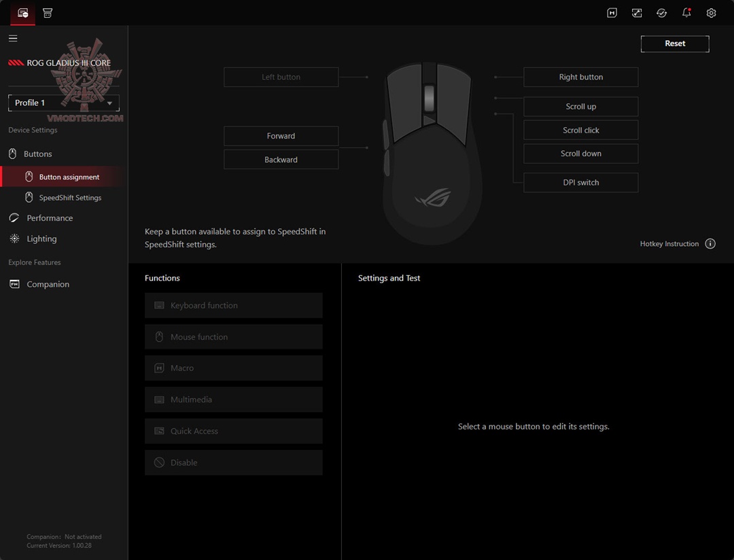Select the DPI switch assignment

click(580, 183)
